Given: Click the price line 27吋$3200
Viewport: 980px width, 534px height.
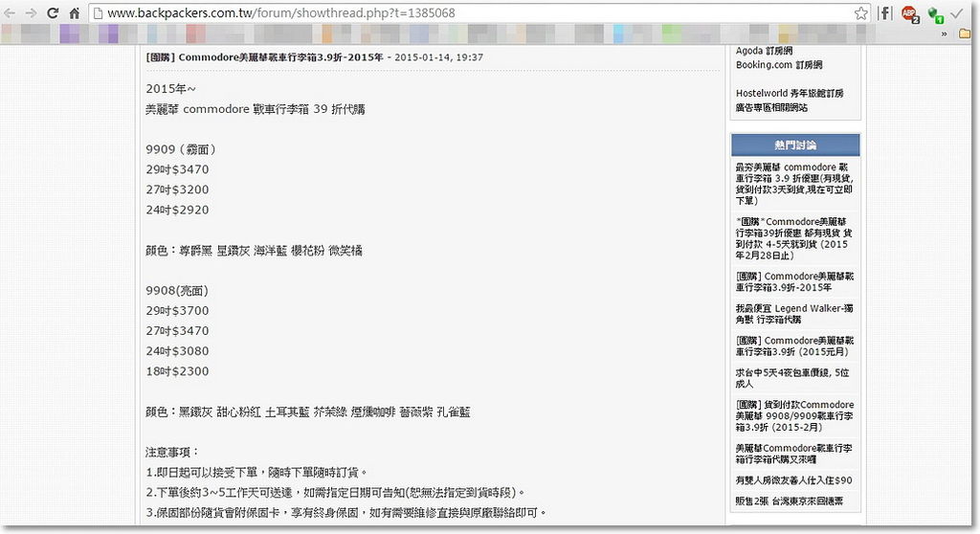Looking at the screenshot, I should [x=177, y=189].
